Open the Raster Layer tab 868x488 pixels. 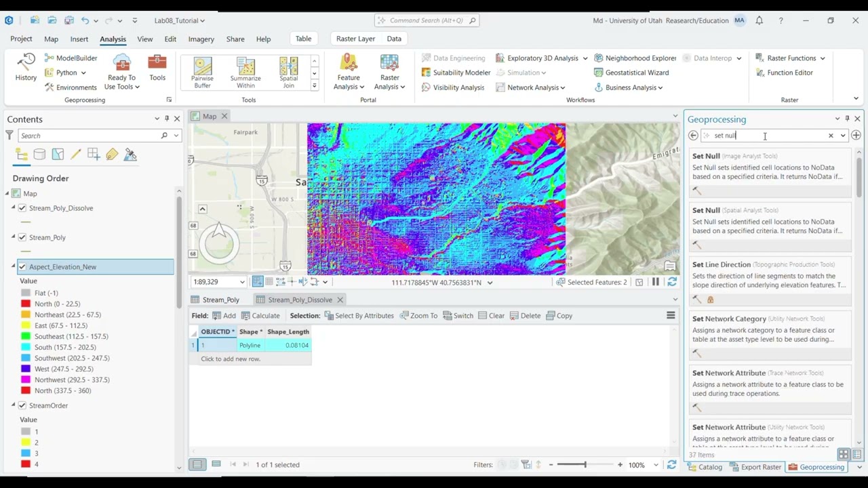click(355, 39)
